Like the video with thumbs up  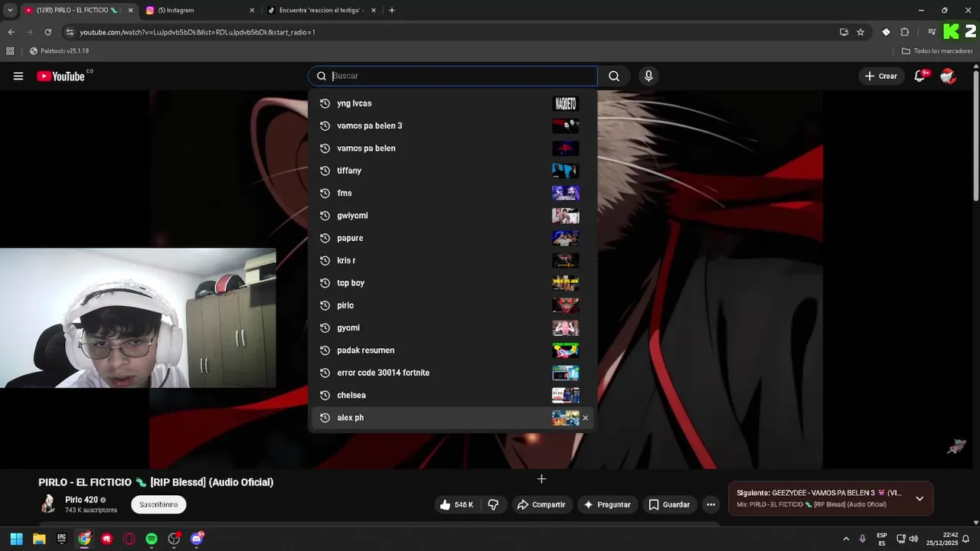456,504
